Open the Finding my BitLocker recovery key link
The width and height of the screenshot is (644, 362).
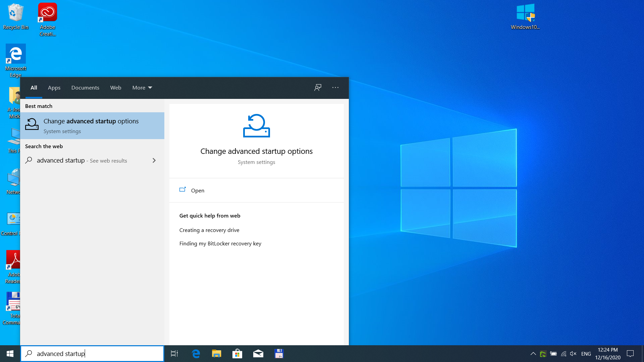click(x=220, y=243)
